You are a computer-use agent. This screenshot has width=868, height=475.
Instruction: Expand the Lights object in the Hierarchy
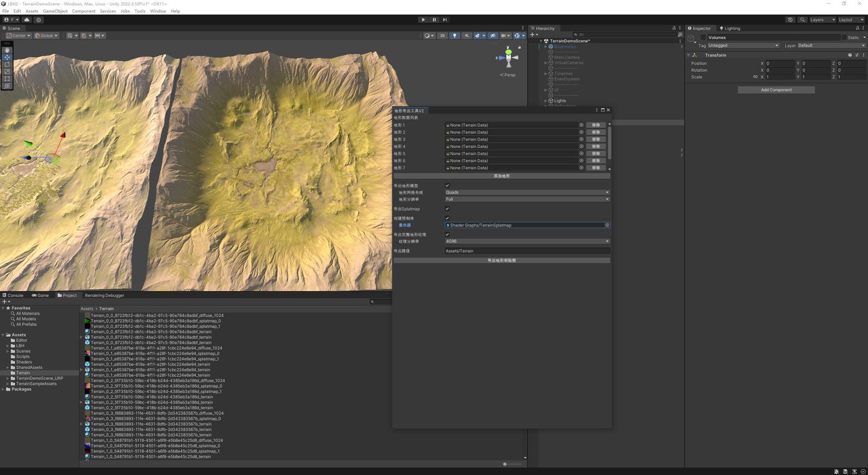tap(546, 100)
